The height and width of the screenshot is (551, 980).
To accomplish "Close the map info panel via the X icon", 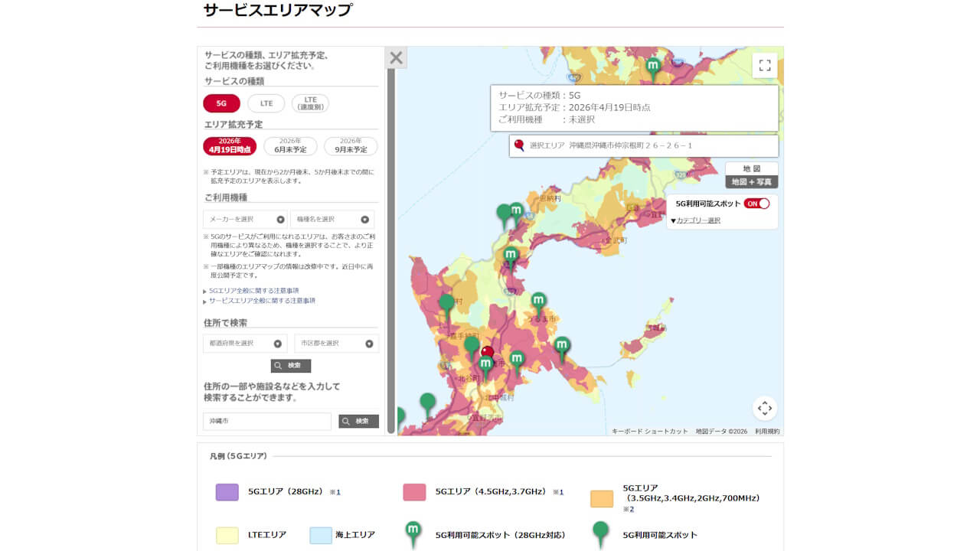I will (x=396, y=57).
